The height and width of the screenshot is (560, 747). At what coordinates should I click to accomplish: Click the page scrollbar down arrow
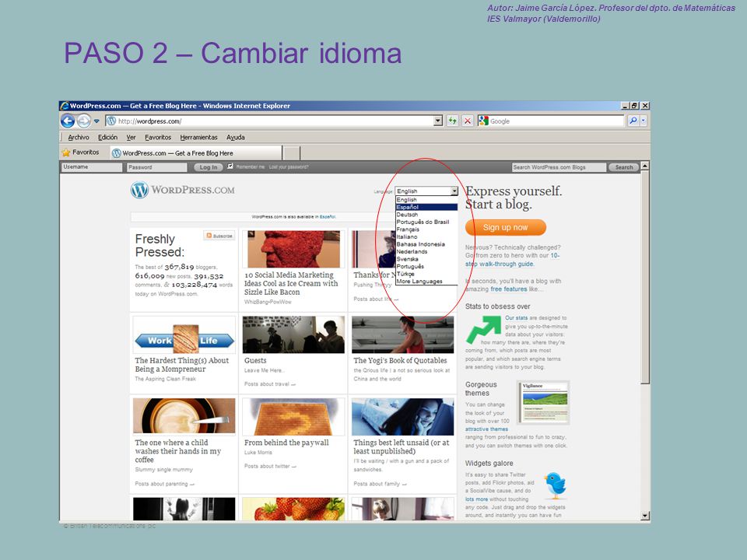click(x=645, y=515)
